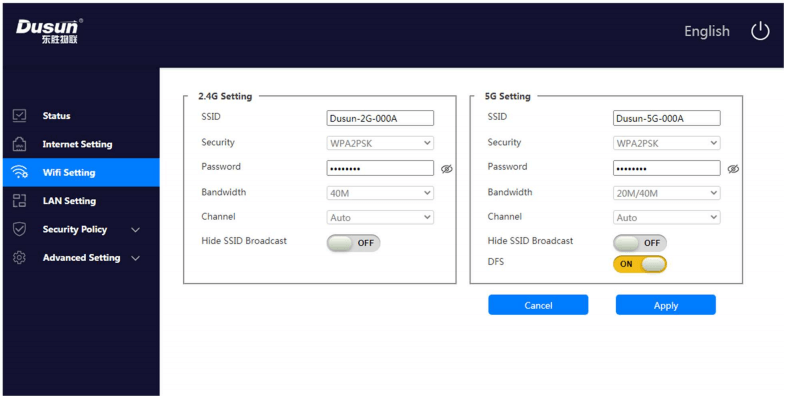Switch language via English link
This screenshot has width=788, height=400.
click(x=707, y=31)
